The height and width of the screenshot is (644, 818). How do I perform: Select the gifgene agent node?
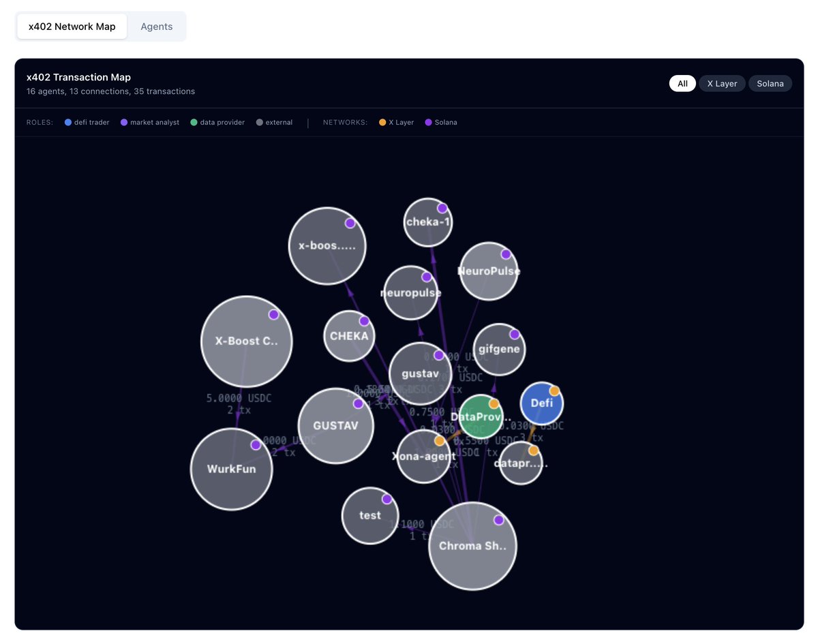click(499, 350)
